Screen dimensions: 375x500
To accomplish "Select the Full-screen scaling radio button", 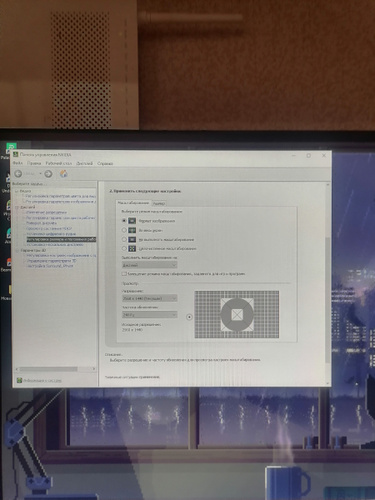I will 124,230.
